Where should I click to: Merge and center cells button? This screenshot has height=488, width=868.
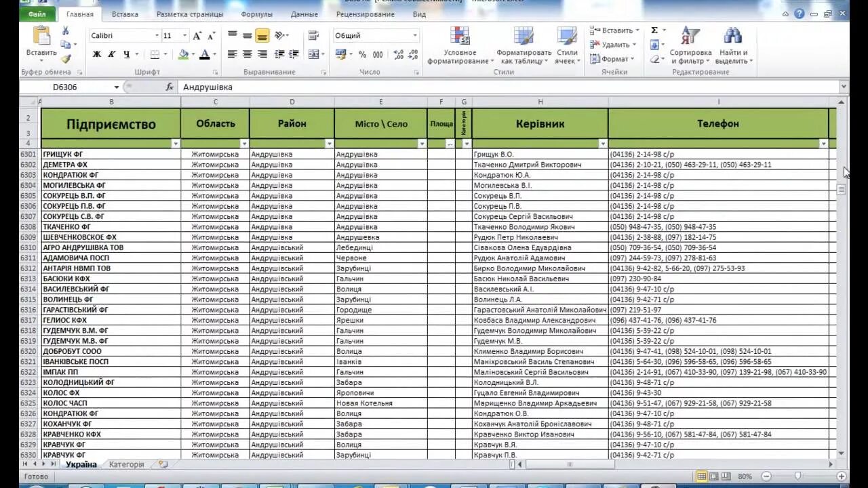click(x=313, y=54)
